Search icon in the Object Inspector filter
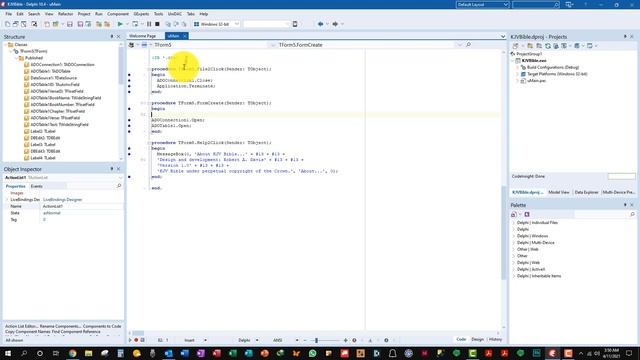 [119, 186]
